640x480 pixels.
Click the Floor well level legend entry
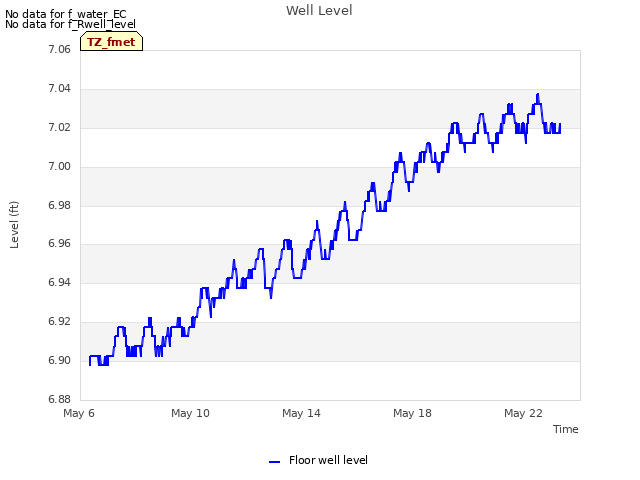tap(318, 460)
